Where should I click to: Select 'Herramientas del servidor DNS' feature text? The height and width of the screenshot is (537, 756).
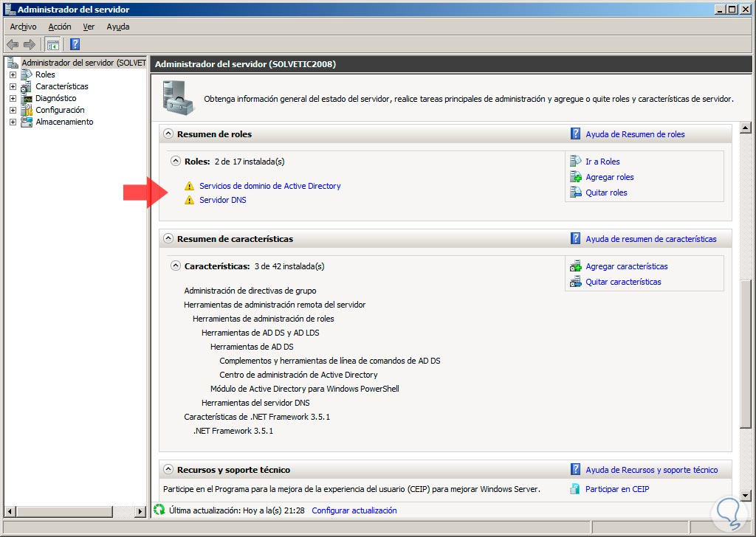pyautogui.click(x=255, y=403)
